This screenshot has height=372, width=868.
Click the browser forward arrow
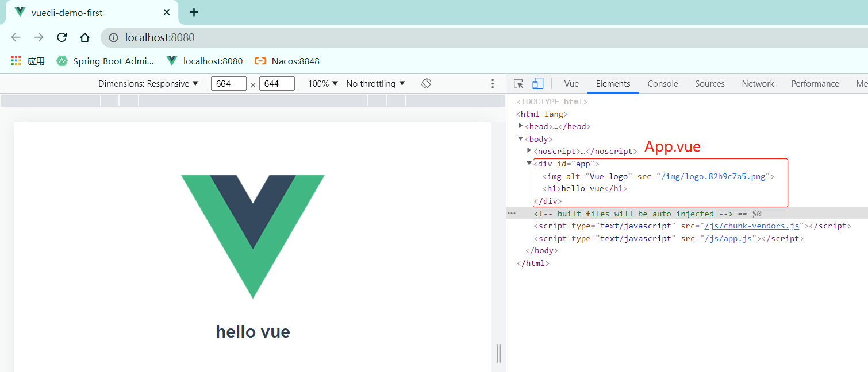[x=39, y=37]
